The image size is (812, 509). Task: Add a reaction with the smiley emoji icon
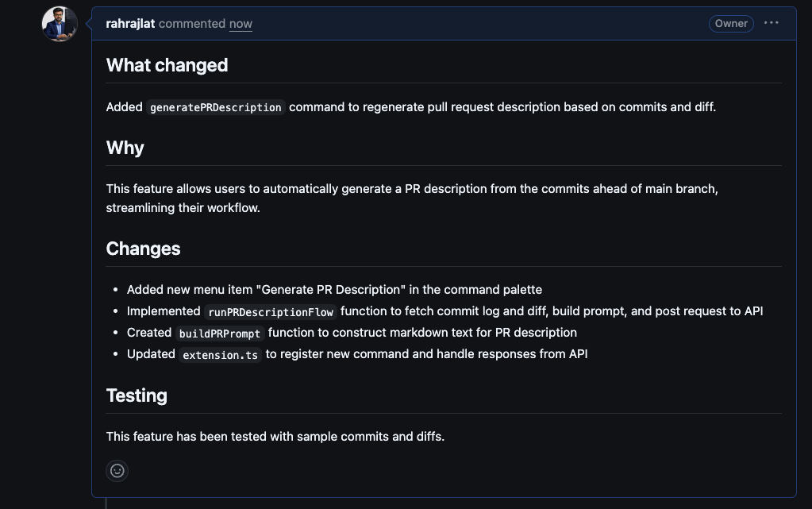pyautogui.click(x=117, y=471)
